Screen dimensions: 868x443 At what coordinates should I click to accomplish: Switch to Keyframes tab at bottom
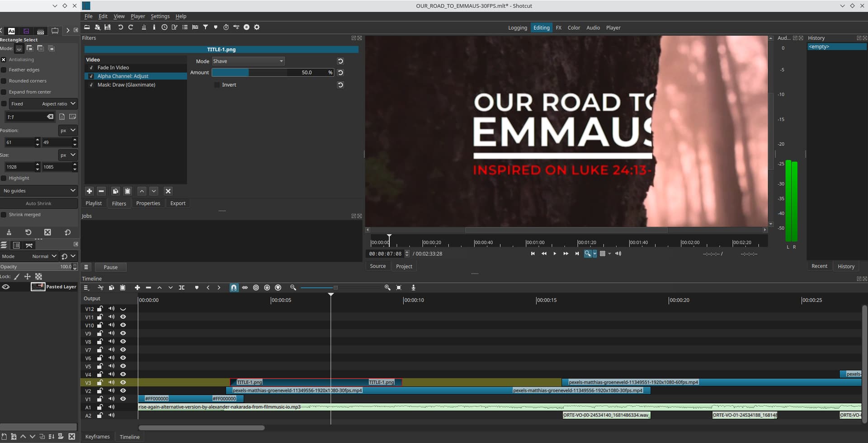98,437
